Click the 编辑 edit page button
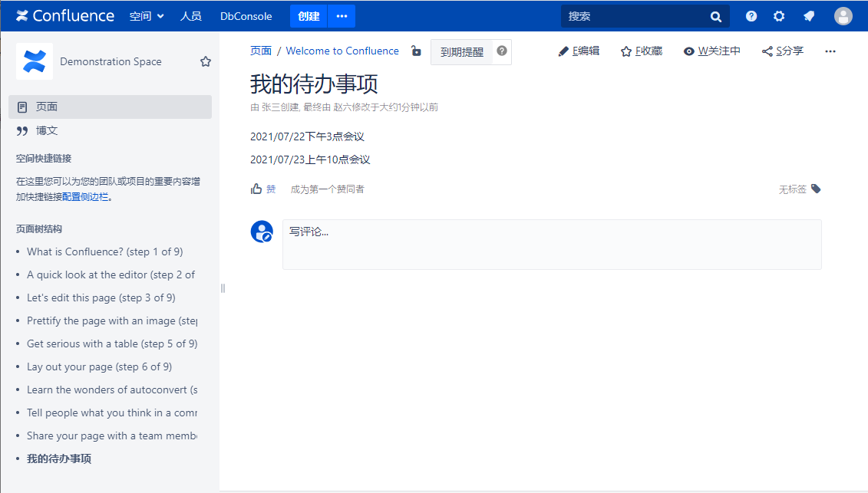The image size is (868, 493). pyautogui.click(x=579, y=51)
